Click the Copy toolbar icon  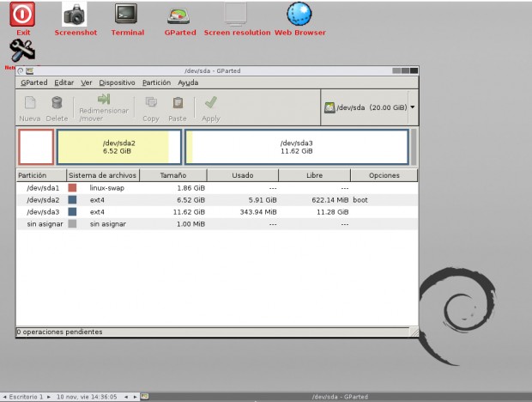point(151,102)
